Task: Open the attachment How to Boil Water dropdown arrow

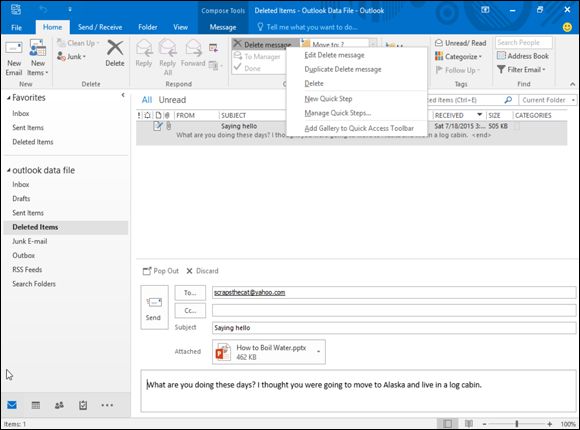Action: pos(318,352)
